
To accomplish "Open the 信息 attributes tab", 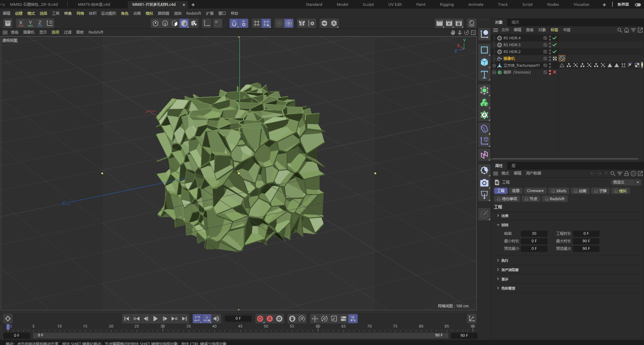I will [516, 191].
